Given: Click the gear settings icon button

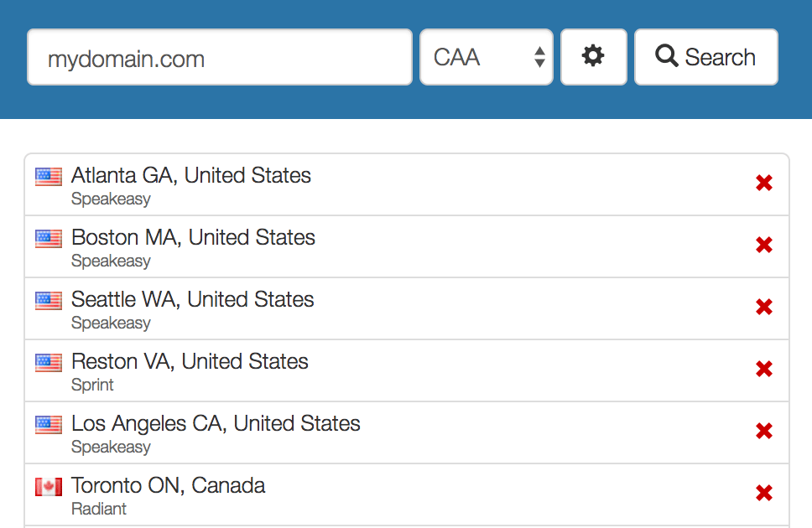Looking at the screenshot, I should coord(593,57).
